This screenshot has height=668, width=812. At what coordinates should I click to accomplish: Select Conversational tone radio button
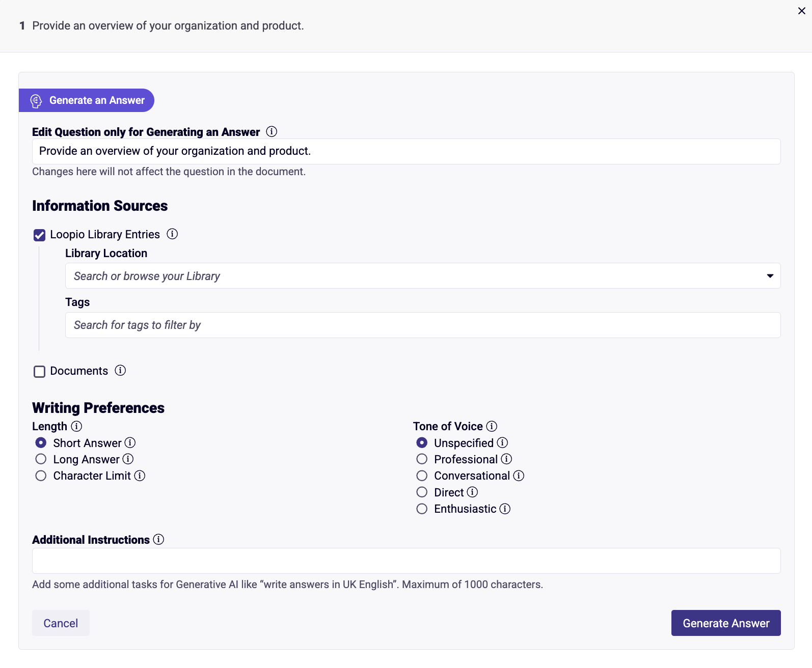(x=422, y=476)
